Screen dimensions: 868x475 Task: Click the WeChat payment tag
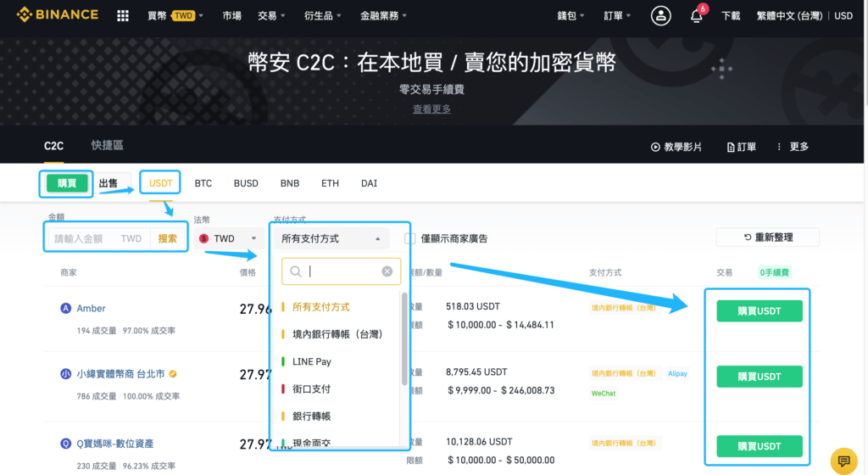[604, 393]
